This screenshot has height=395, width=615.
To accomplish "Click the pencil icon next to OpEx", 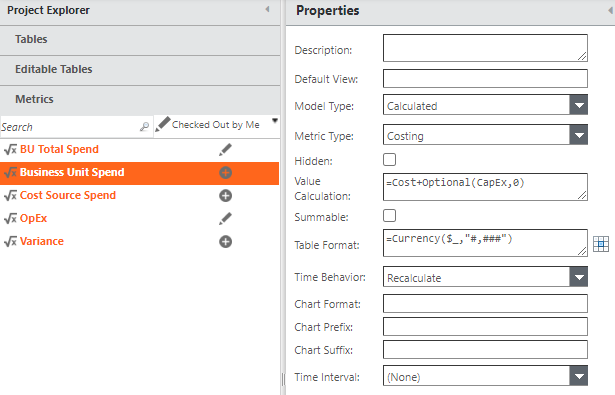I will coord(225,218).
